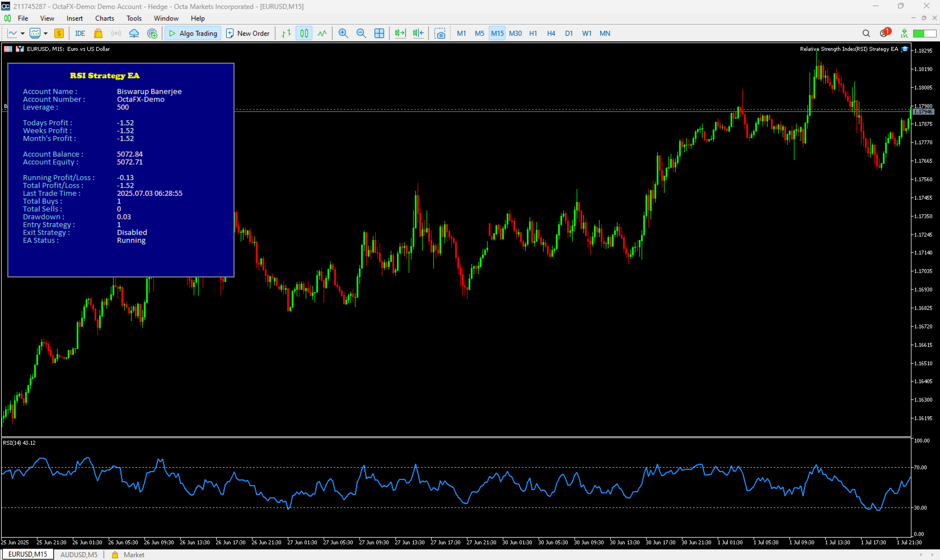
Task: Open the Window menu
Action: [166, 18]
